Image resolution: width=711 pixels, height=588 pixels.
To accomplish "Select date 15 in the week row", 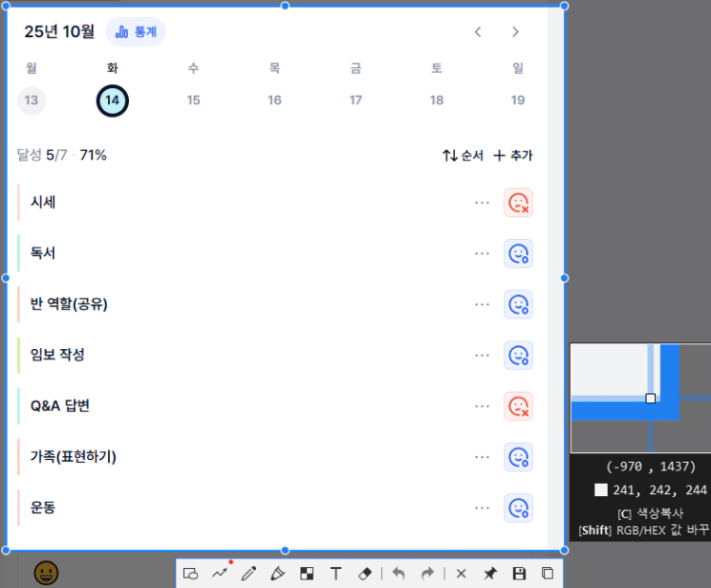I will point(193,100).
